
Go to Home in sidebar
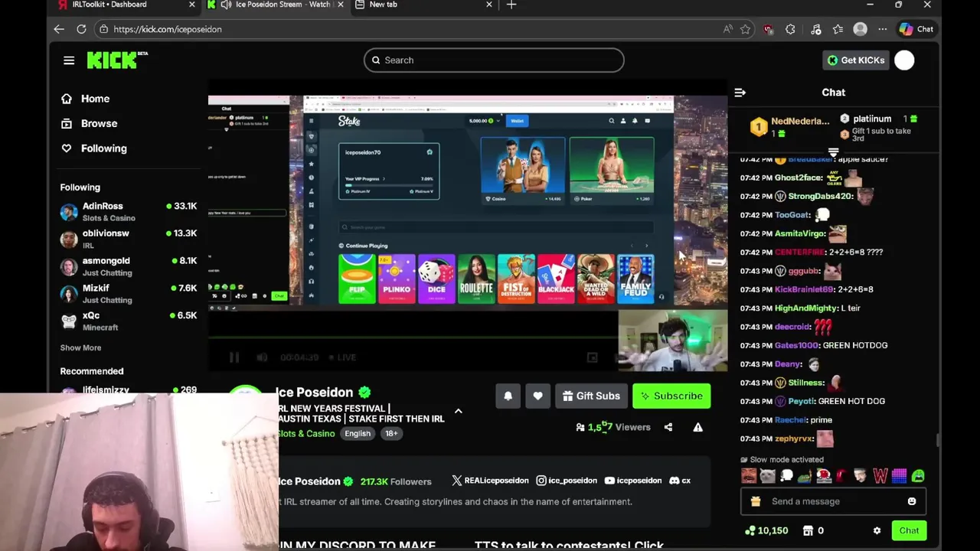pyautogui.click(x=85, y=99)
